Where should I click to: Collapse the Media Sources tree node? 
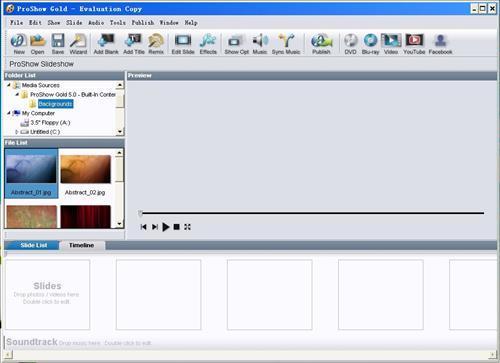pyautogui.click(x=9, y=85)
